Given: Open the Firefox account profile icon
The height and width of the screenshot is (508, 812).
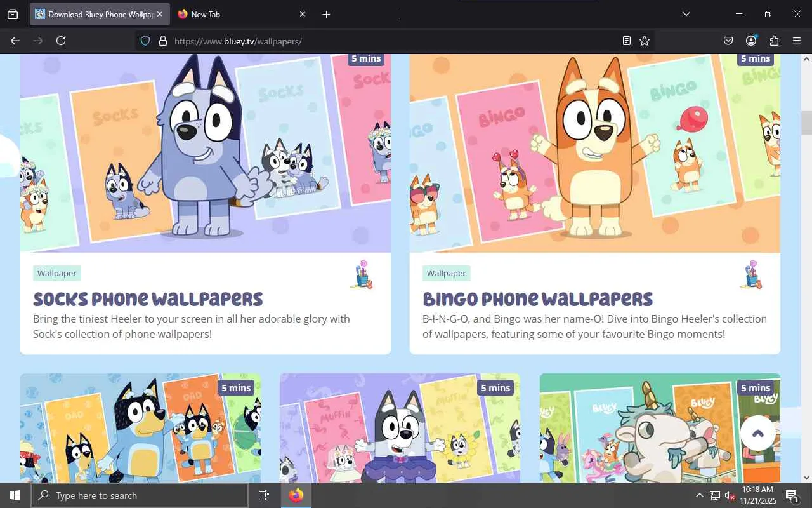Looking at the screenshot, I should [751, 41].
